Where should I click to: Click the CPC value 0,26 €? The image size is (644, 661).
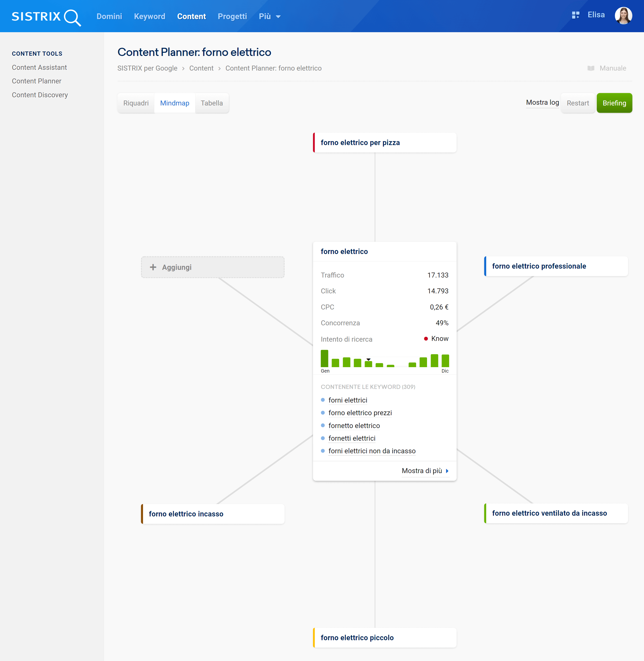click(x=439, y=307)
